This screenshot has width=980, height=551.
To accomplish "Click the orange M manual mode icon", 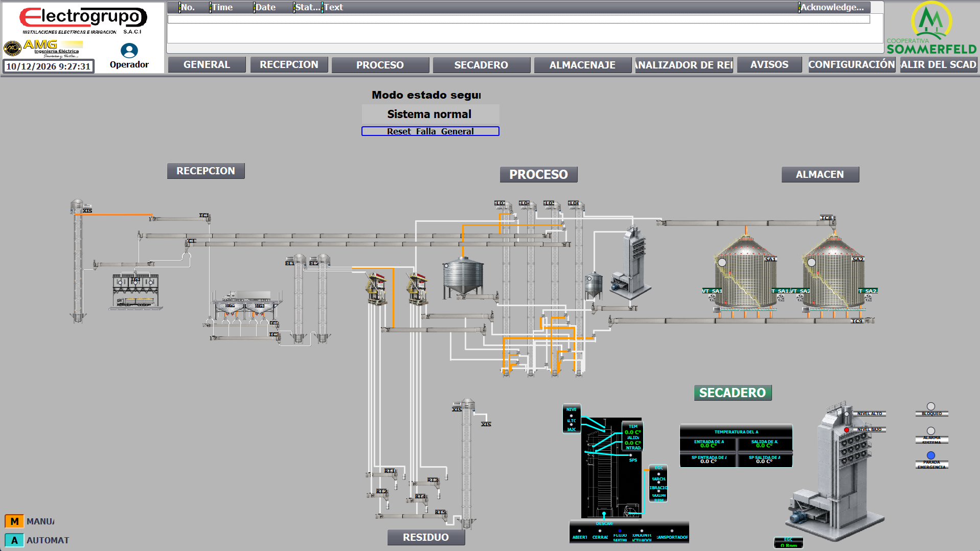I will point(14,521).
